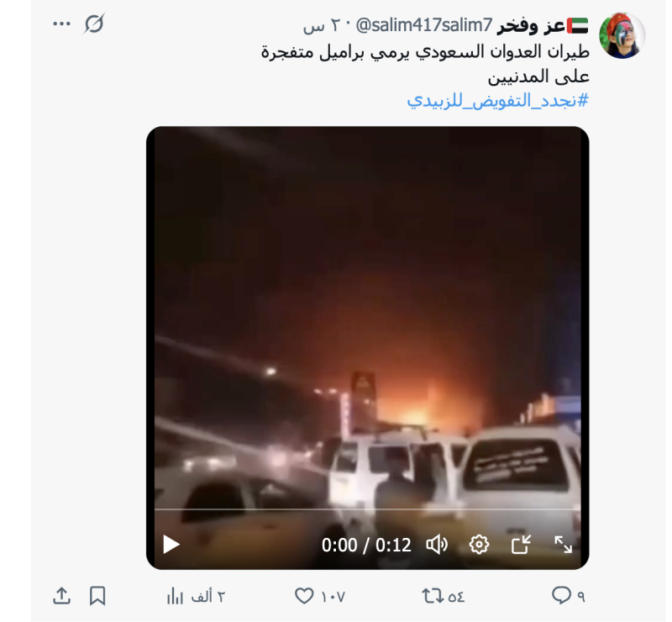The height and width of the screenshot is (622, 672).
Task: Click the video progress bar
Action: pyautogui.click(x=367, y=509)
